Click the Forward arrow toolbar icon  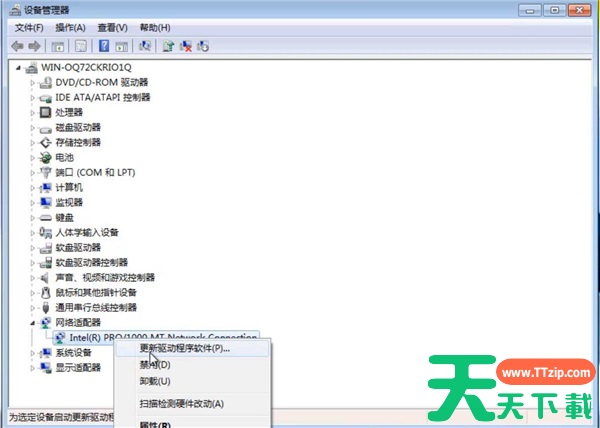[x=34, y=46]
